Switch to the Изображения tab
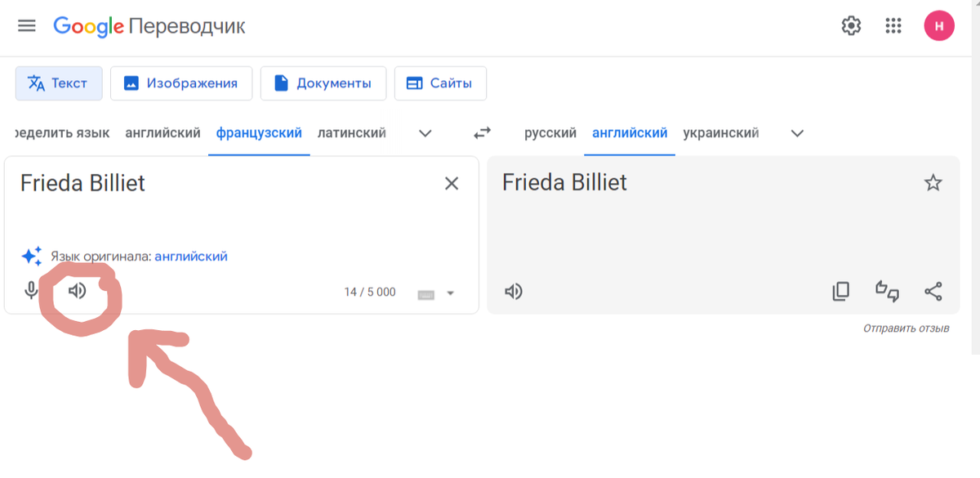 pos(180,83)
